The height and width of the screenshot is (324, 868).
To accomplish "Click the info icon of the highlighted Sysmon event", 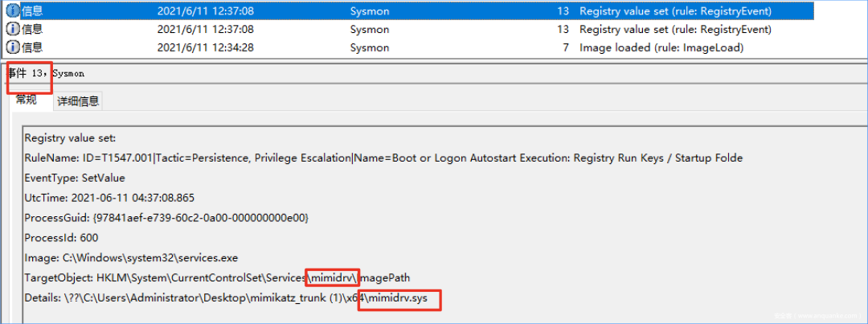I will point(12,11).
